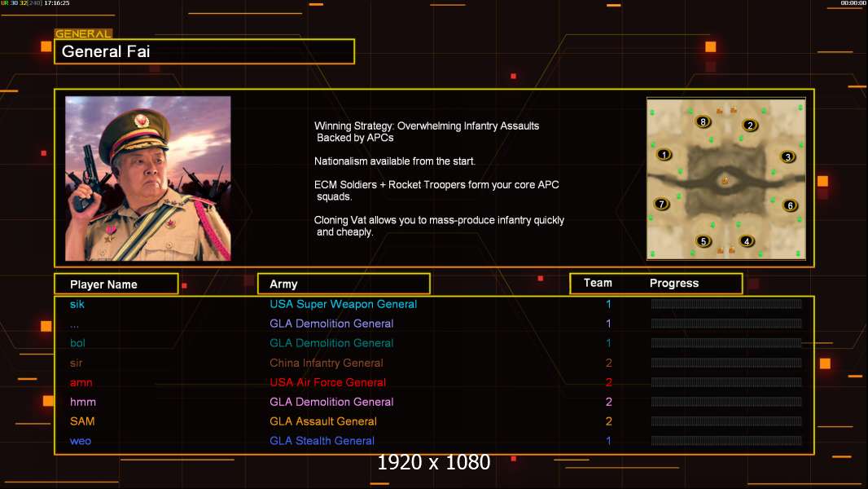This screenshot has width=868, height=489.
Task: Click the 17:16:25 clock readout
Action: 57,3
